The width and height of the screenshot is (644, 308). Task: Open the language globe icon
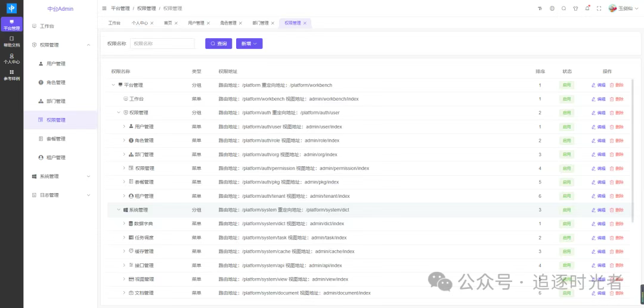[552, 8]
